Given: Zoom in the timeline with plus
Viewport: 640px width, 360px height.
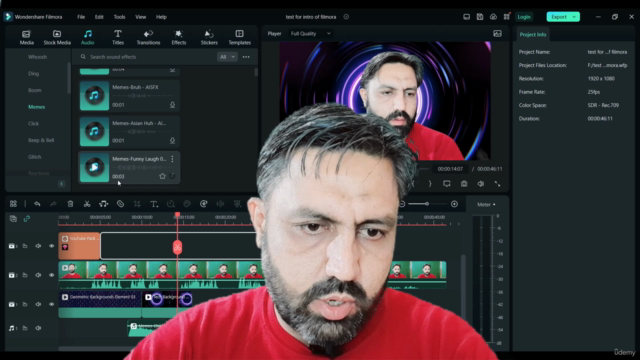Looking at the screenshot, I should 454,204.
